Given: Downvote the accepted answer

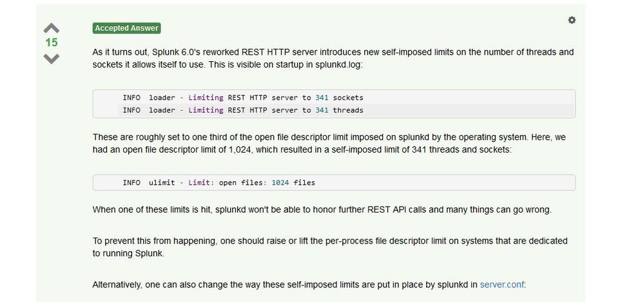Looking at the screenshot, I should [x=52, y=59].
